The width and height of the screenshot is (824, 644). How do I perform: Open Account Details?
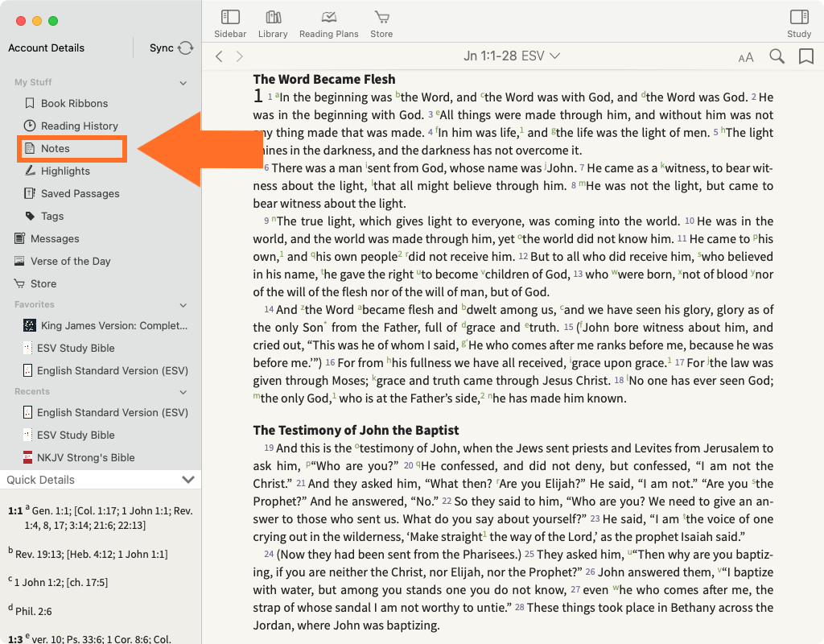(46, 48)
